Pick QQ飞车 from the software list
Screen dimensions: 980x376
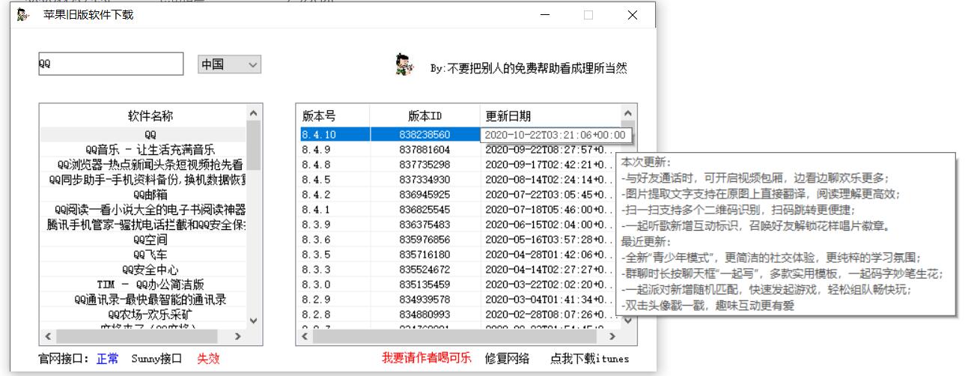click(x=143, y=254)
